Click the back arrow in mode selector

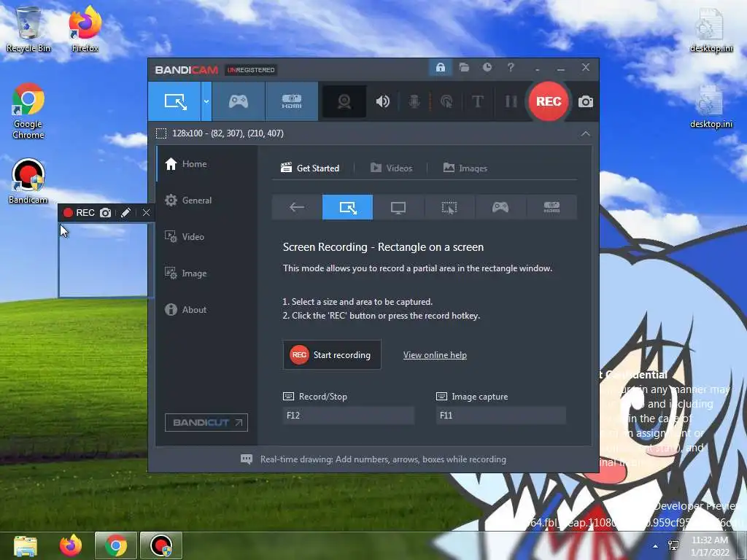(297, 207)
